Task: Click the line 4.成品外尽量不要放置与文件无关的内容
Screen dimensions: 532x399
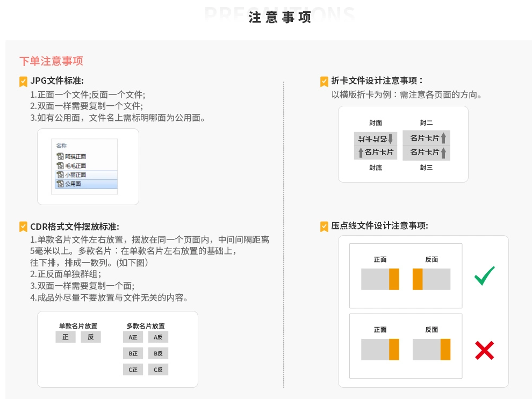Action: tap(109, 298)
